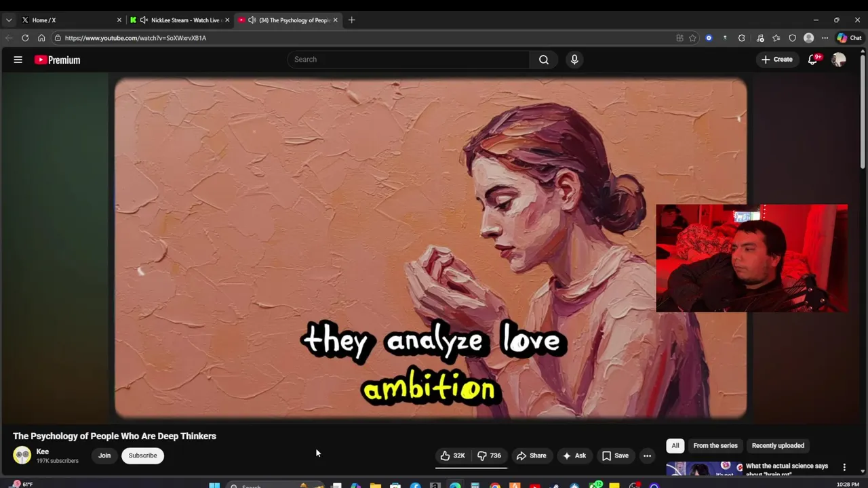Switch to NickLee Stream Kick tab
The image size is (868, 488).
[179, 20]
